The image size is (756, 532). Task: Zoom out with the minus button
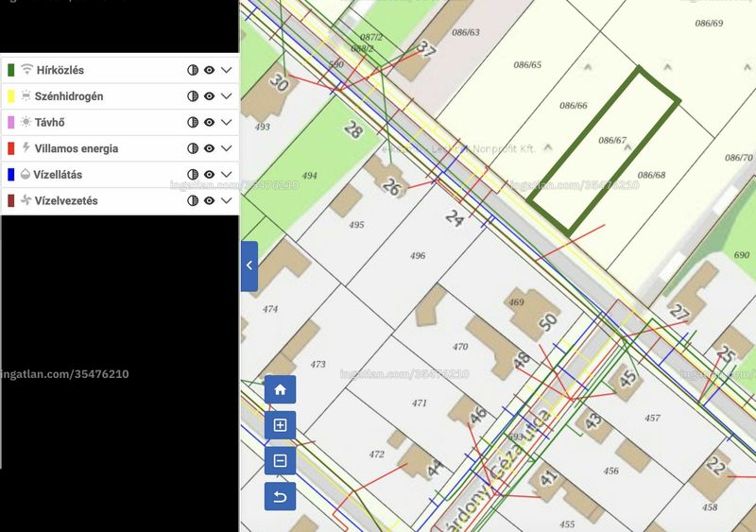280,460
